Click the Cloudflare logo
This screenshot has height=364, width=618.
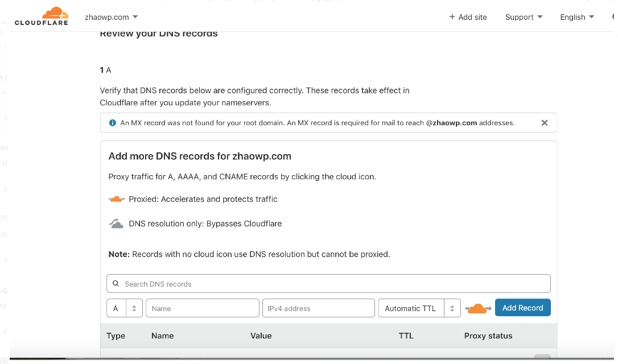41,16
